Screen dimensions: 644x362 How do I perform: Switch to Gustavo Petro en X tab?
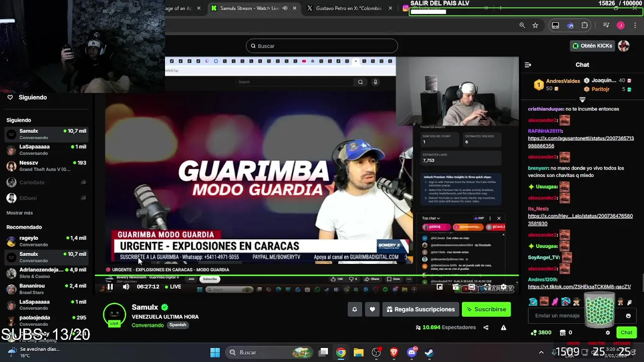[x=349, y=8]
